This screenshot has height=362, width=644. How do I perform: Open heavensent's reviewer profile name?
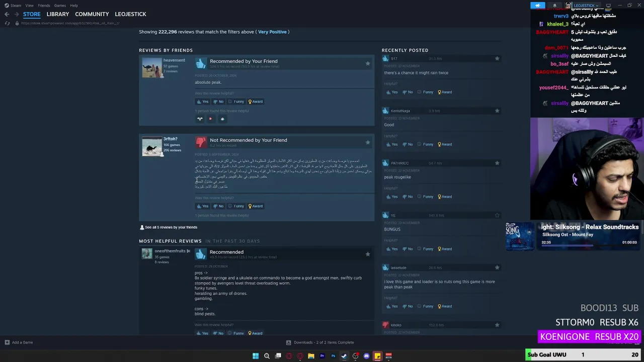pyautogui.click(x=174, y=60)
